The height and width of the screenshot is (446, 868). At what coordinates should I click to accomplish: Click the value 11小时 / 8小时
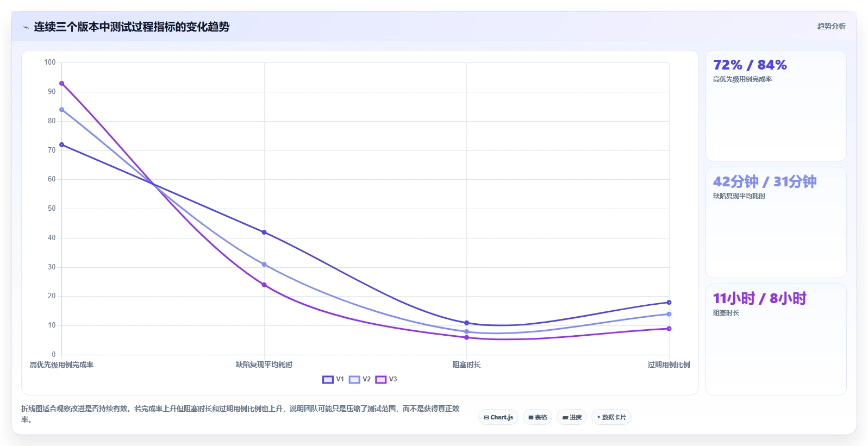pyautogui.click(x=760, y=298)
